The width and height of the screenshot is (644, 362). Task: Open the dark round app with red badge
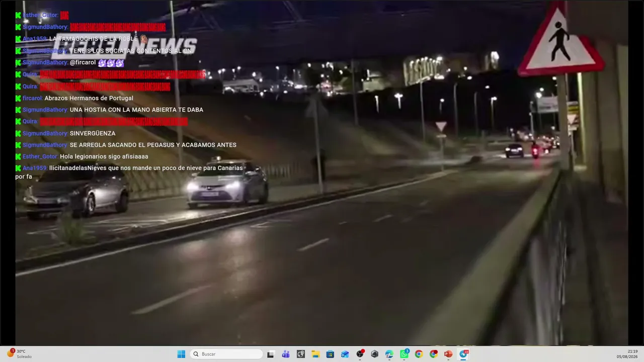(x=360, y=354)
